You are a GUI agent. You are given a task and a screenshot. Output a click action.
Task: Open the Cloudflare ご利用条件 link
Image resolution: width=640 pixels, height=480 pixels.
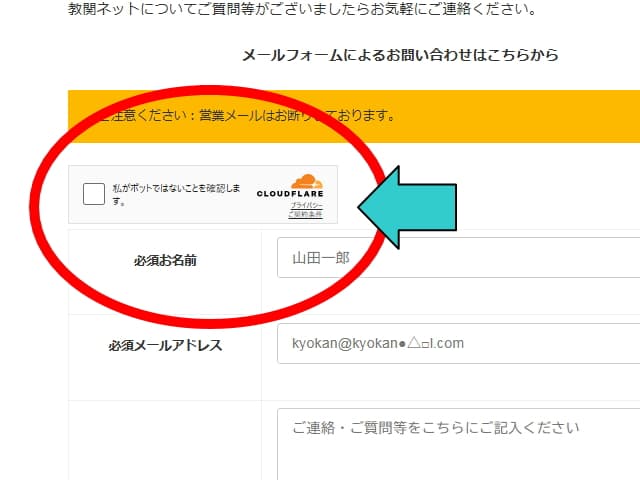coord(305,214)
